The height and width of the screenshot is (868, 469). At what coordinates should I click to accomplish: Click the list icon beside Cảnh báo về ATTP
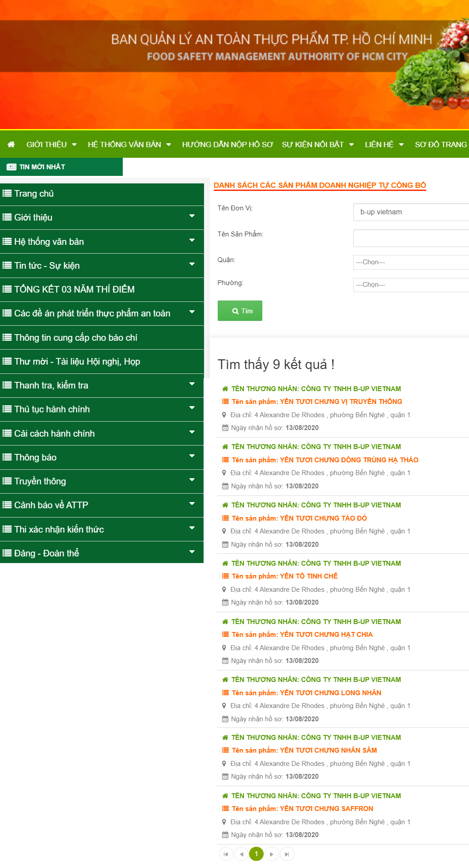[7, 505]
